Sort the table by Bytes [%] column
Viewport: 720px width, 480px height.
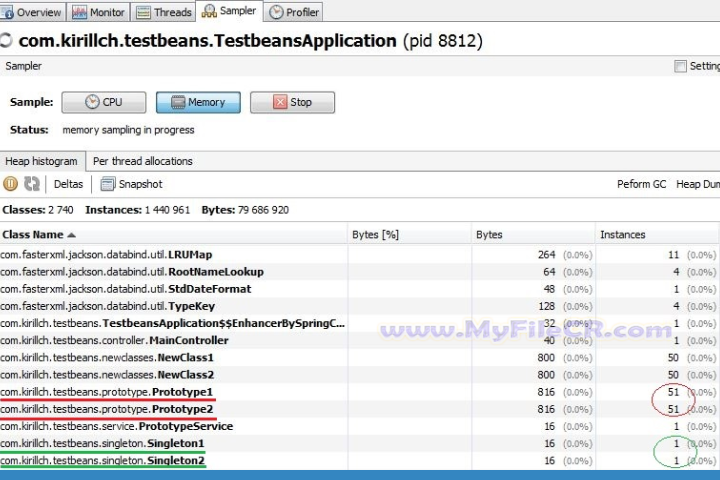[376, 234]
